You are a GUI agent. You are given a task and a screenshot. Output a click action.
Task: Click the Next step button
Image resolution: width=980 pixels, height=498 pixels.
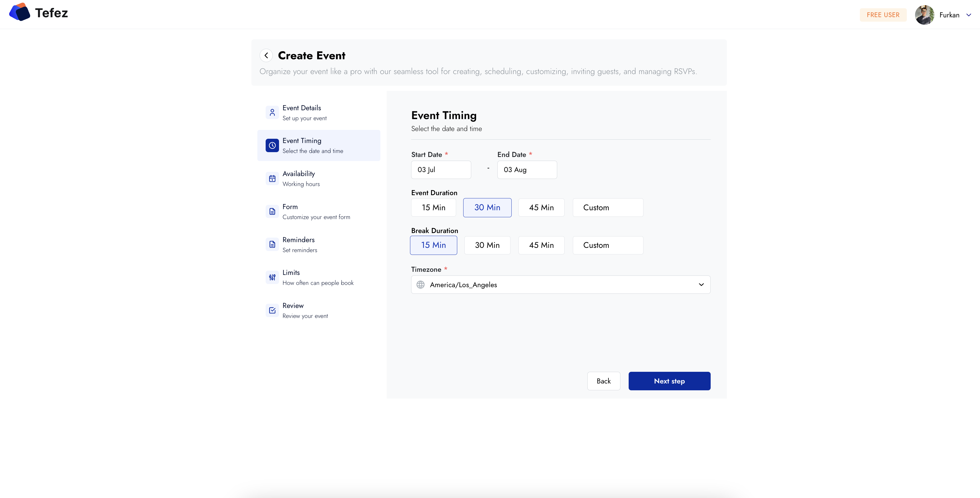click(669, 381)
